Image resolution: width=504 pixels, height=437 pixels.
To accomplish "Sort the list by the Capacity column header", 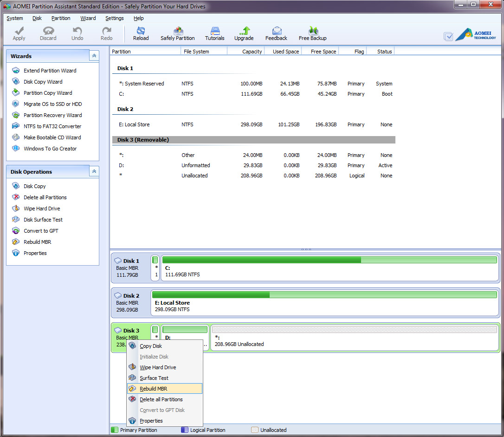I will pyautogui.click(x=252, y=52).
